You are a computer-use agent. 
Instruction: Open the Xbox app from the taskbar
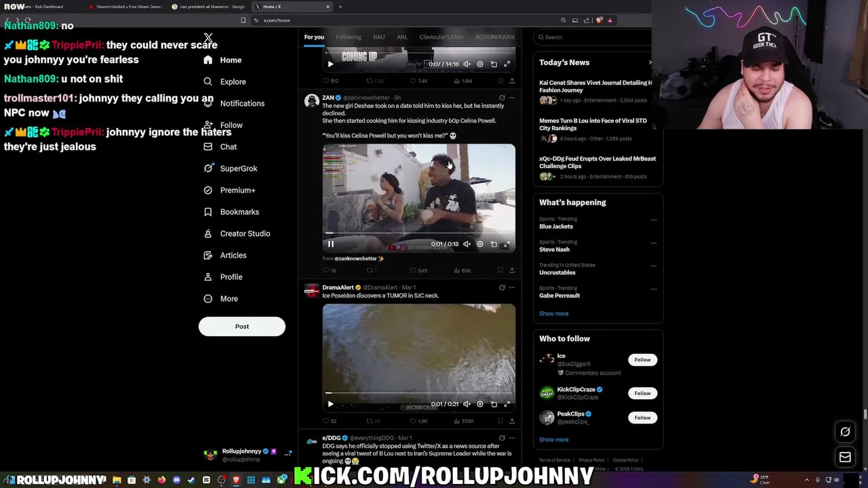point(281,480)
